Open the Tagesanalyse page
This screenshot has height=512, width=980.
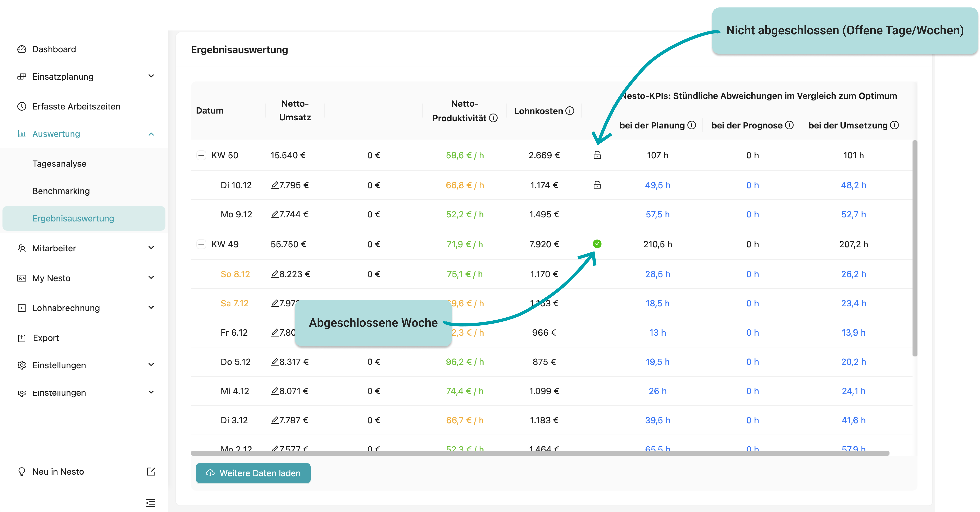(59, 164)
